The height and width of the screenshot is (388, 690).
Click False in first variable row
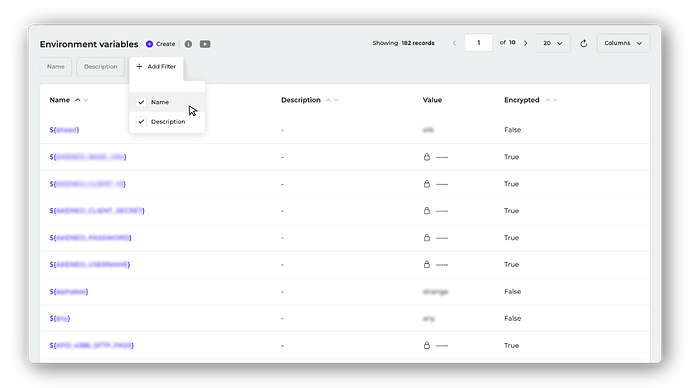click(x=513, y=130)
